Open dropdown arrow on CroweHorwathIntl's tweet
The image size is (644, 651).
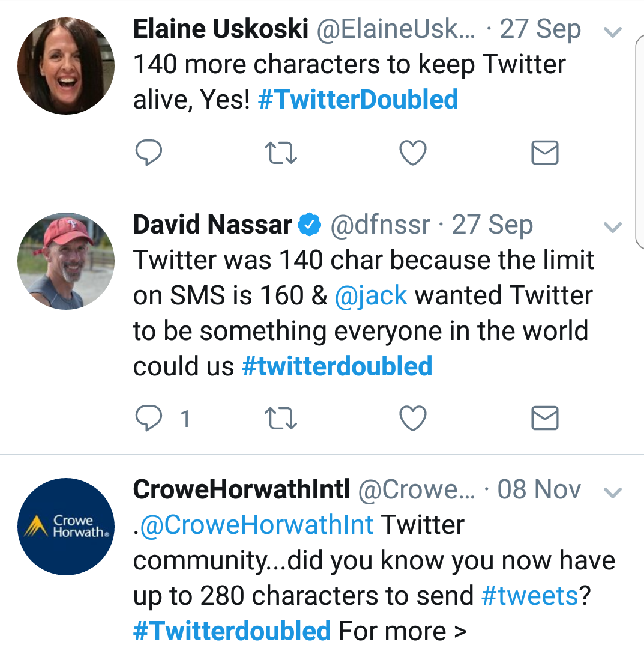pos(612,493)
